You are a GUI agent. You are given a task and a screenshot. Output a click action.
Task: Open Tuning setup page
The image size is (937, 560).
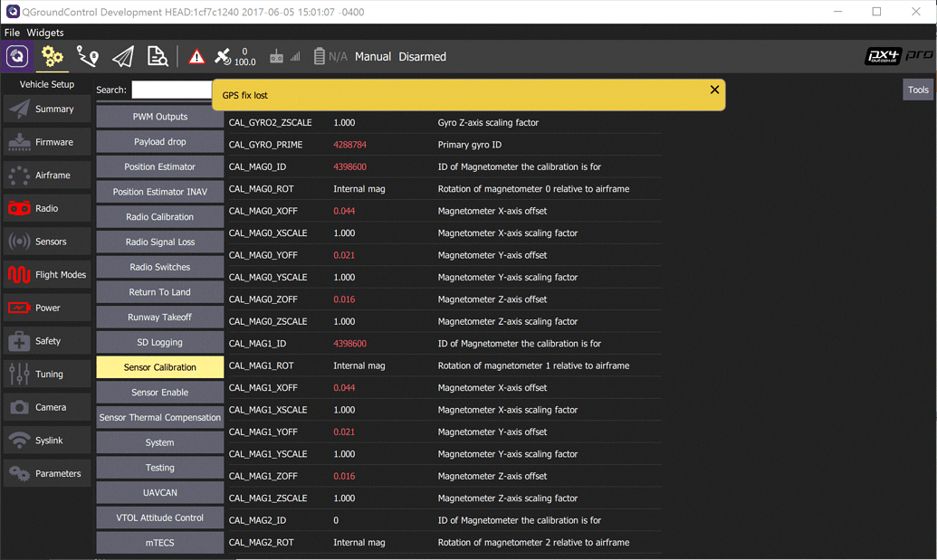coord(47,375)
